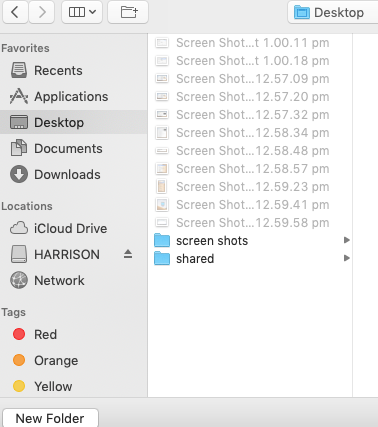The image size is (378, 427).
Task: Eject the HARRISON drive
Action: coord(128,254)
